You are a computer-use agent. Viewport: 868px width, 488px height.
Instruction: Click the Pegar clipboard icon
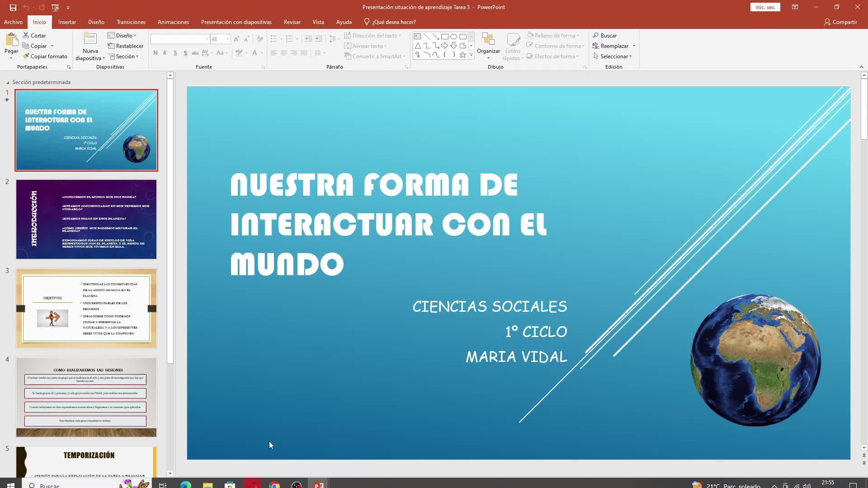coord(11,40)
